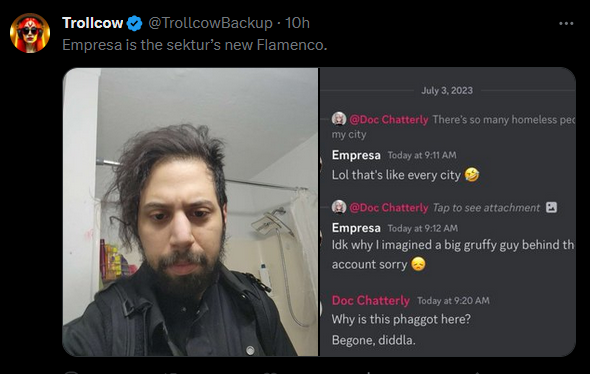Click @Doc Chatterly mention in homeless reply
Viewport: 590px width, 374px height.
coord(389,119)
